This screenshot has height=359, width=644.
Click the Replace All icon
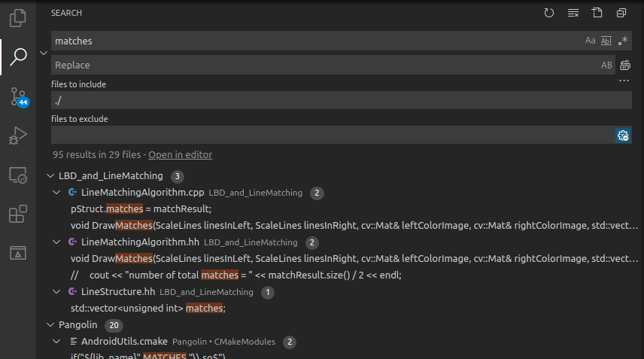point(625,65)
